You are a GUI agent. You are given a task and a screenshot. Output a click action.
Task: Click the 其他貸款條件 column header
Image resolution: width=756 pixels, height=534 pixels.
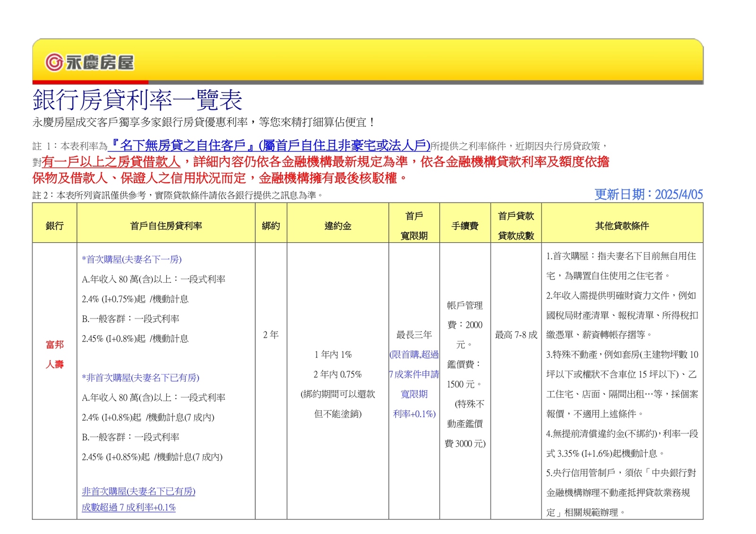(x=622, y=226)
